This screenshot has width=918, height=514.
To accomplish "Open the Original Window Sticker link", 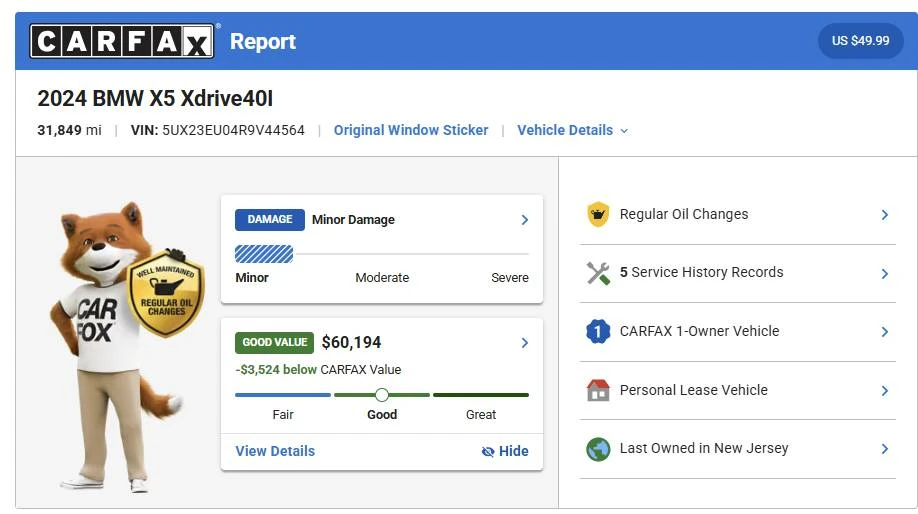I will point(410,130).
